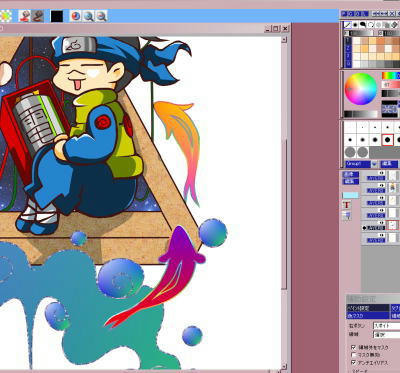Pick the first large gray circle brush

[x=350, y=152]
